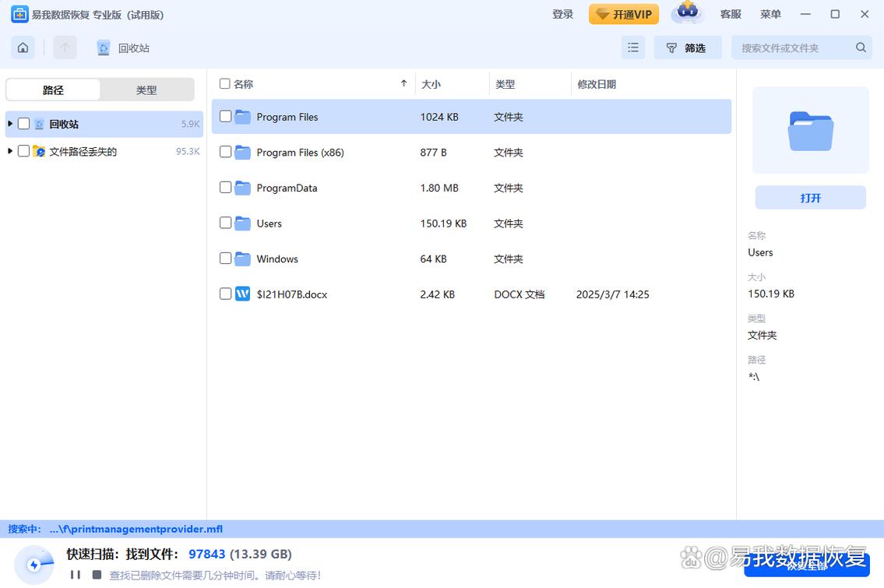Check the 回收站 tree checkbox
The image size is (884, 588).
click(x=23, y=124)
